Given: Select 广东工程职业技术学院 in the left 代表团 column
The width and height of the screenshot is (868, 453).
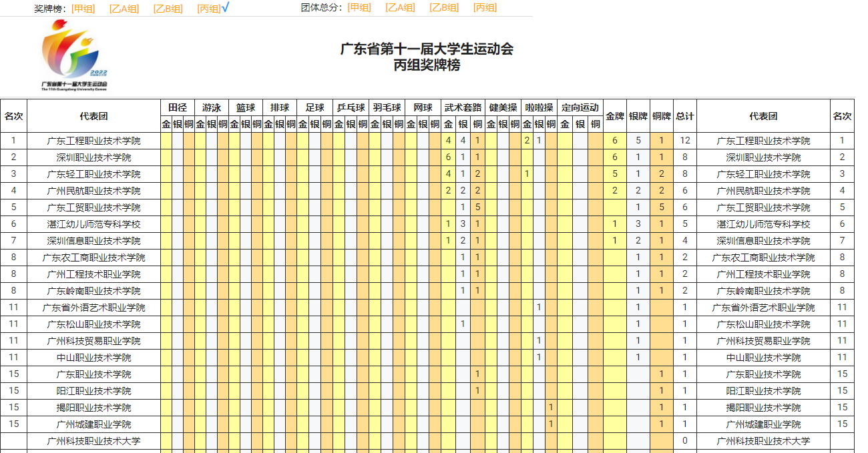Looking at the screenshot, I should pos(93,141).
